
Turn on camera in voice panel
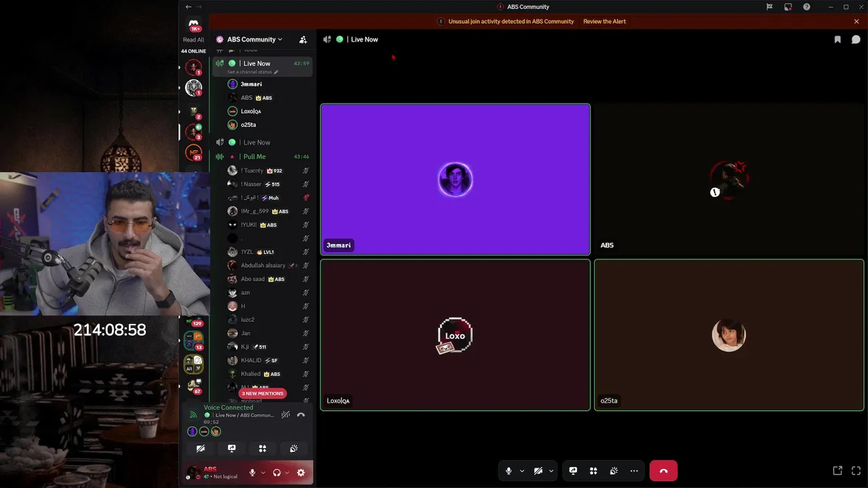[x=201, y=449]
